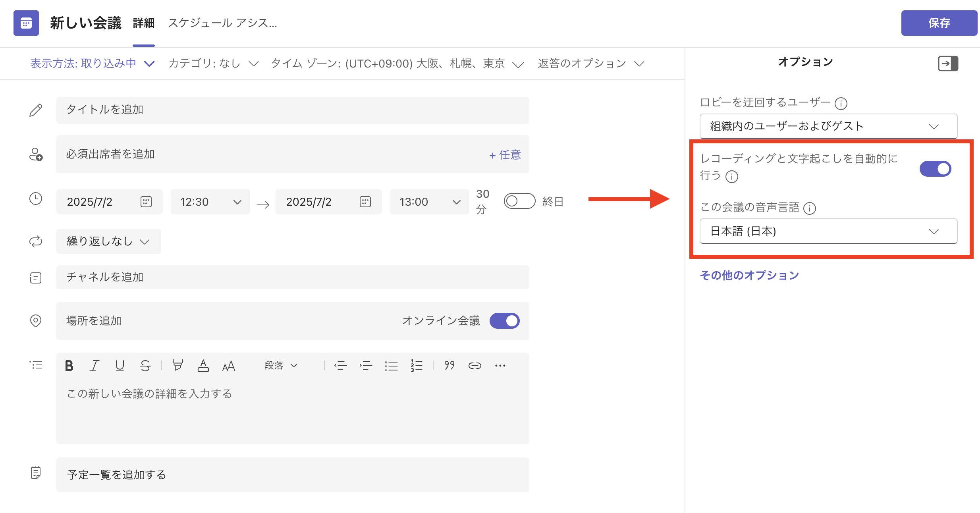The height and width of the screenshot is (513, 980).
Task: Apply strikethrough formatting
Action: click(x=145, y=365)
